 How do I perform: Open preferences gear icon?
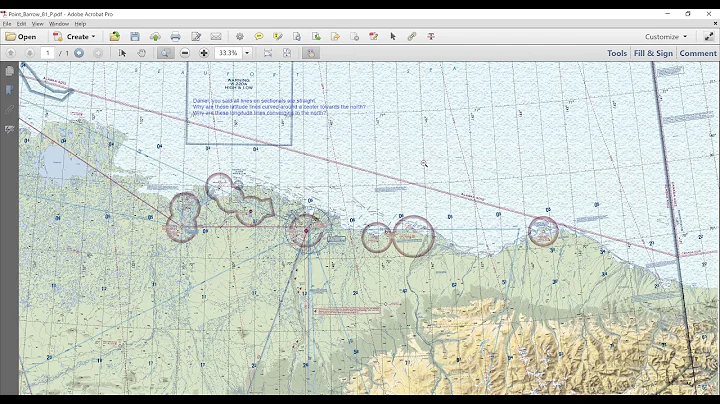coord(240,37)
